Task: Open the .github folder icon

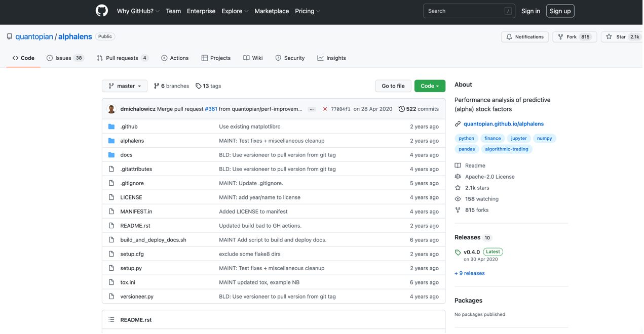Action: [111, 127]
